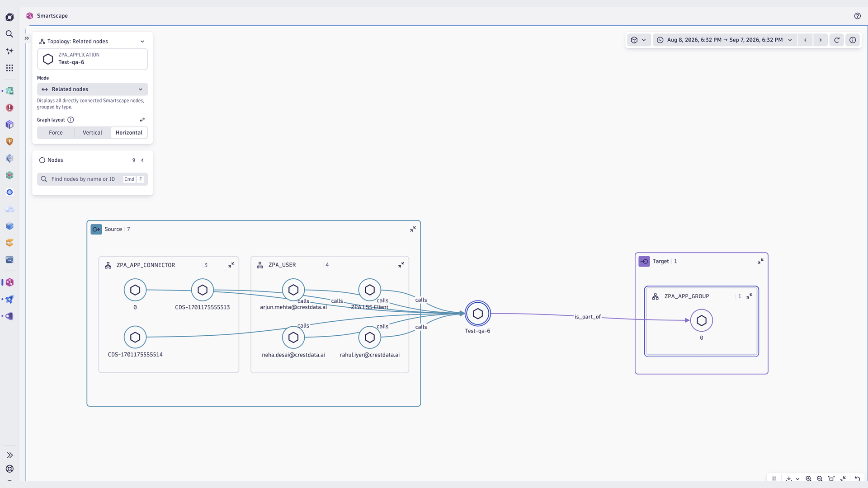This screenshot has width=868, height=488.
Task: Open the timeframe selector dropdown
Action: point(725,40)
